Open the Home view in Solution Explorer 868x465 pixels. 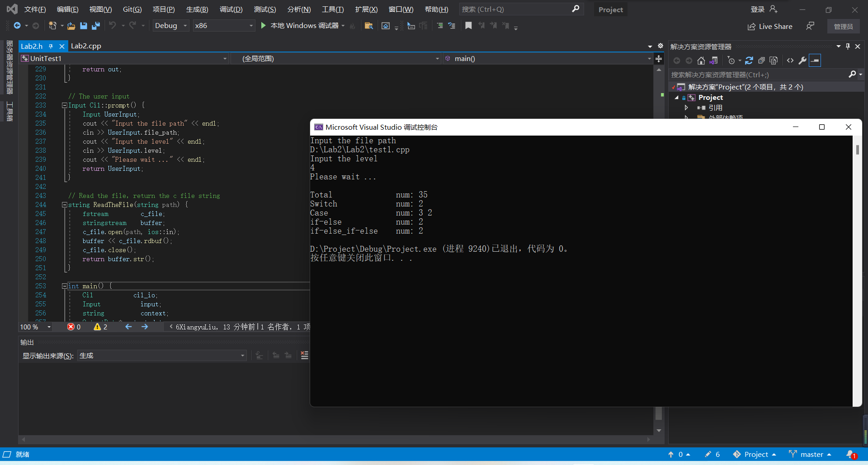pyautogui.click(x=701, y=60)
